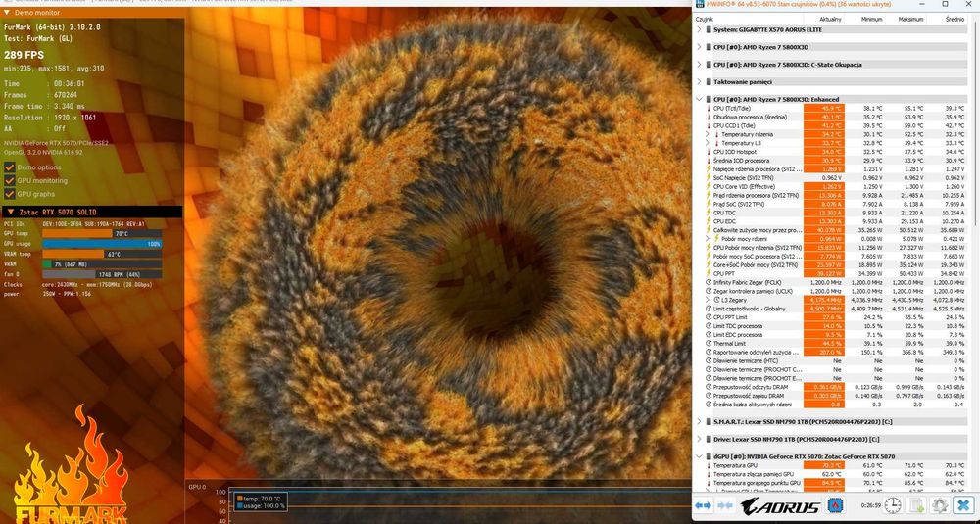Viewport: 980px width, 524px height.
Task: Click the HWiNFO app icon in its title bar
Action: pos(700,4)
